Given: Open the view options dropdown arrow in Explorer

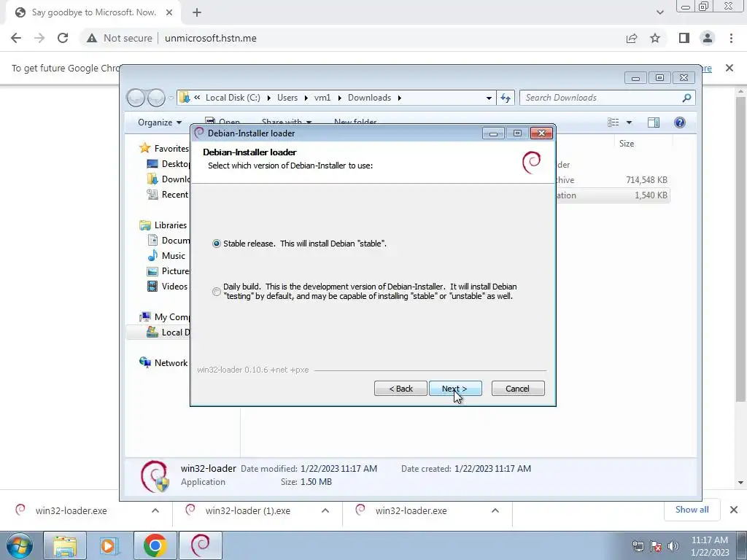Looking at the screenshot, I should click(x=629, y=122).
